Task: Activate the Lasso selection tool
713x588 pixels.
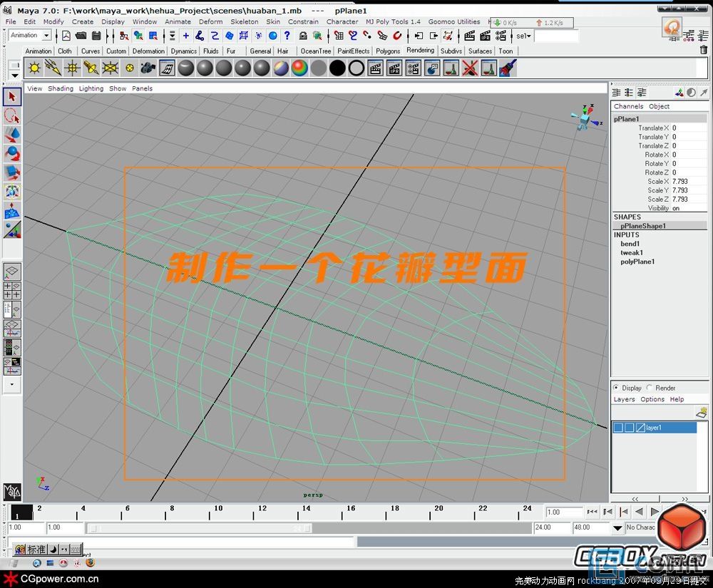Action: pos(12,116)
